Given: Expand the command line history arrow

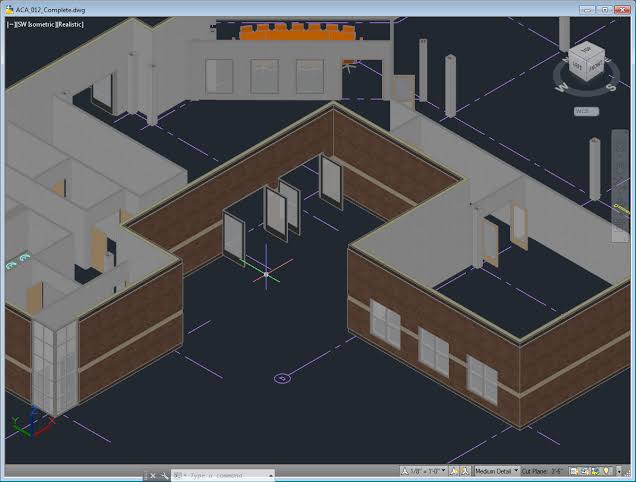Looking at the screenshot, I should tap(271, 475).
